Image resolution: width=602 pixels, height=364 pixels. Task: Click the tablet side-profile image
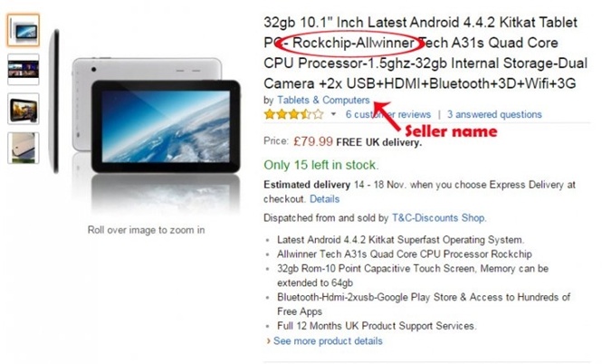tap(56, 101)
